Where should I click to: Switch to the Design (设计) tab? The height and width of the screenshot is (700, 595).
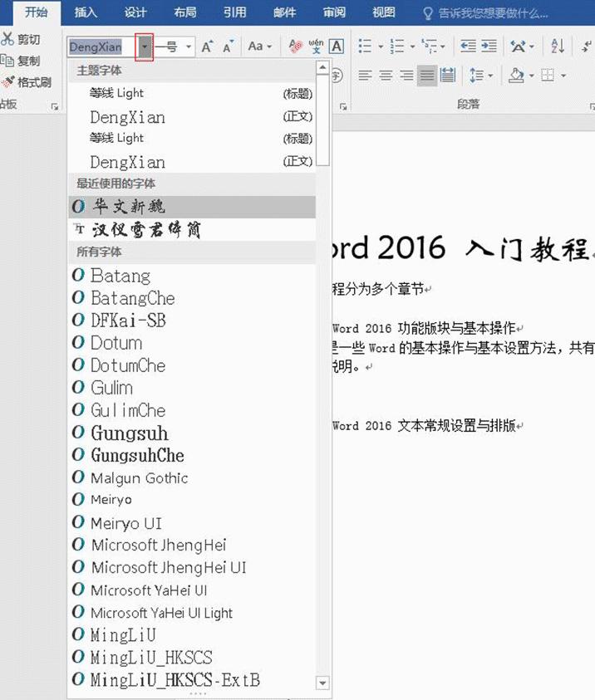pyautogui.click(x=135, y=12)
